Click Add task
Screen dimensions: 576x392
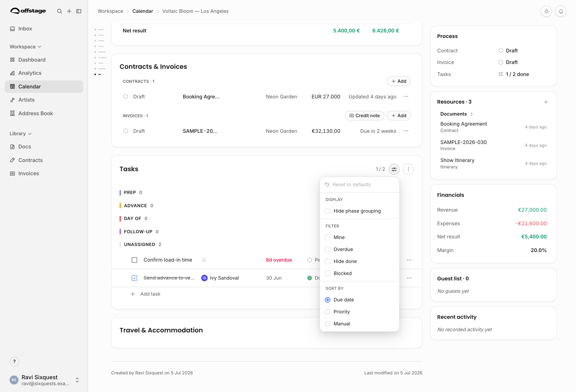(x=145, y=294)
